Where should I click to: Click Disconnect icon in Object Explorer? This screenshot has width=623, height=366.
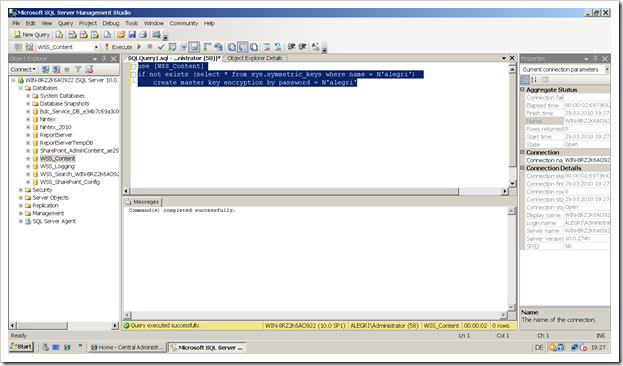pos(56,70)
